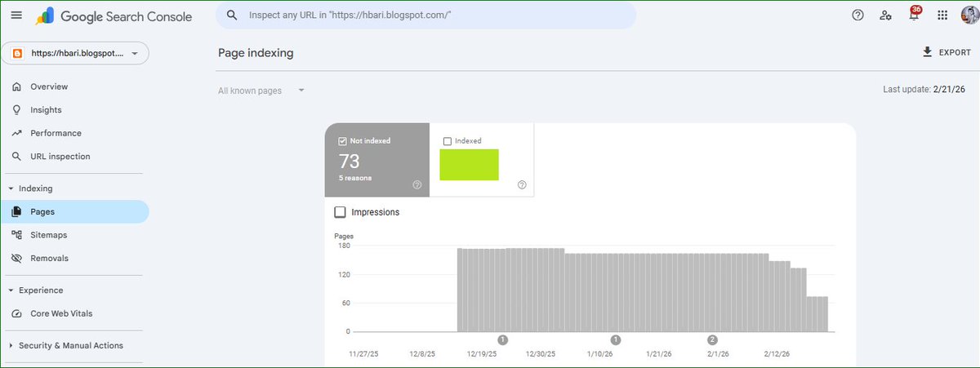Click the Inspect any URL search field

click(x=425, y=16)
